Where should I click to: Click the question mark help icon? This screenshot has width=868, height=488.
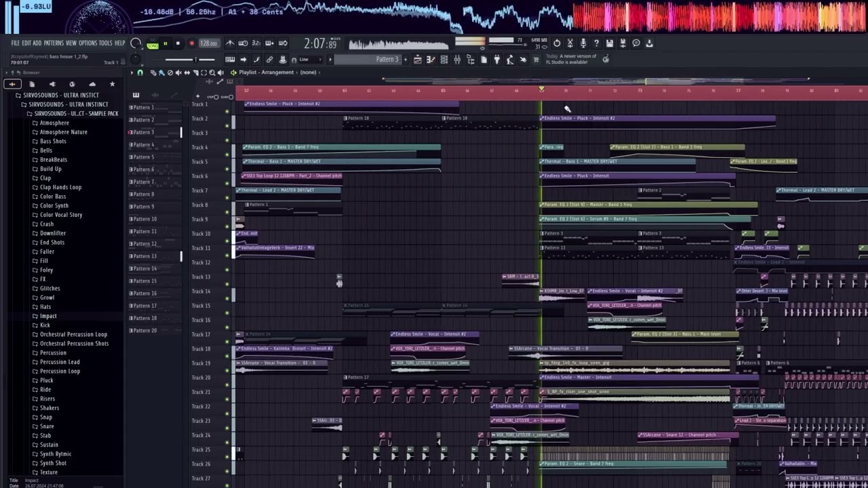(x=597, y=43)
